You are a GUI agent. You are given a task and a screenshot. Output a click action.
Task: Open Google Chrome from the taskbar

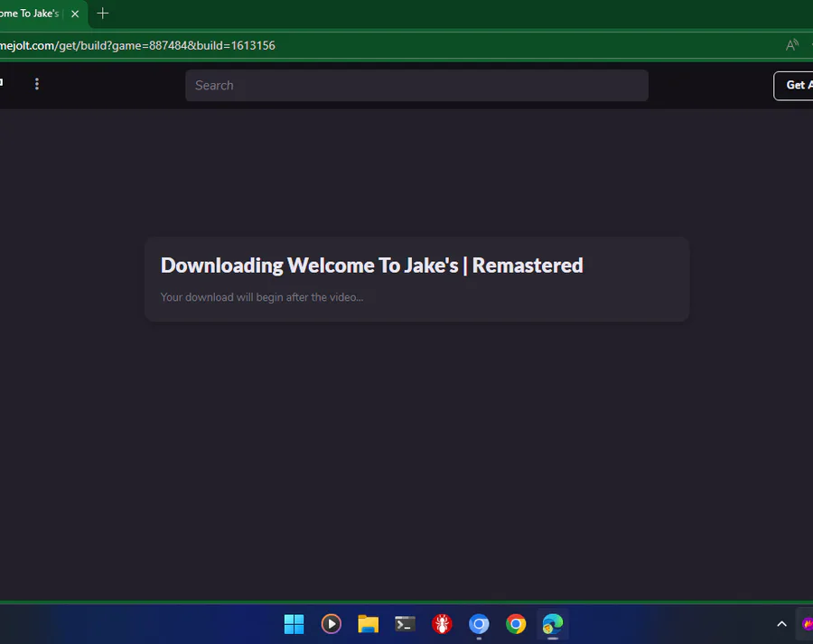[516, 624]
